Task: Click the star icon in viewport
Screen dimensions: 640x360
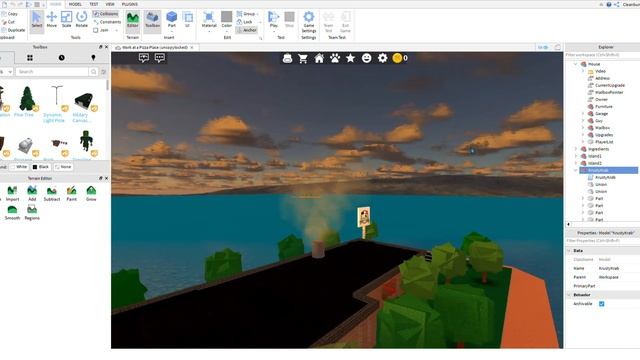Action: [350, 58]
